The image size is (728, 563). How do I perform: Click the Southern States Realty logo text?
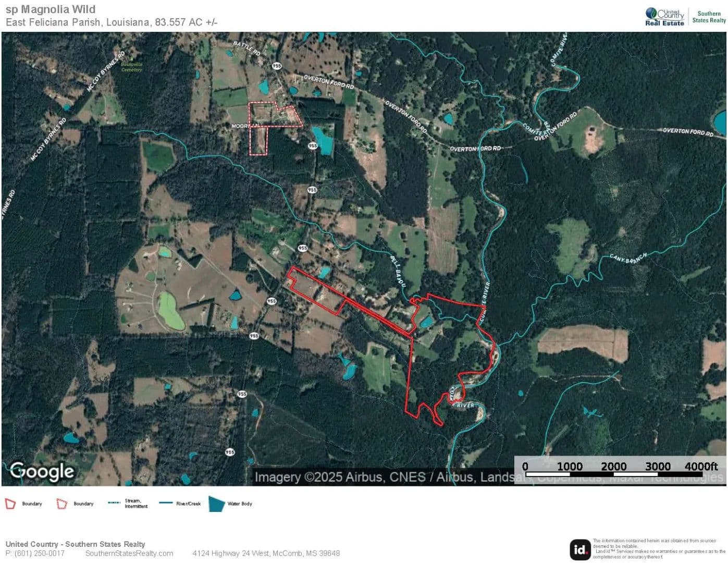tap(709, 17)
